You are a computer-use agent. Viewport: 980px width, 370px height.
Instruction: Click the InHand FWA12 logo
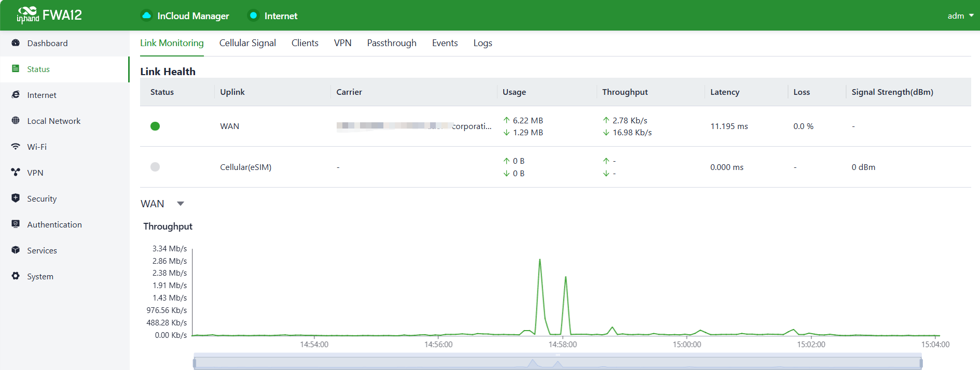point(49,16)
